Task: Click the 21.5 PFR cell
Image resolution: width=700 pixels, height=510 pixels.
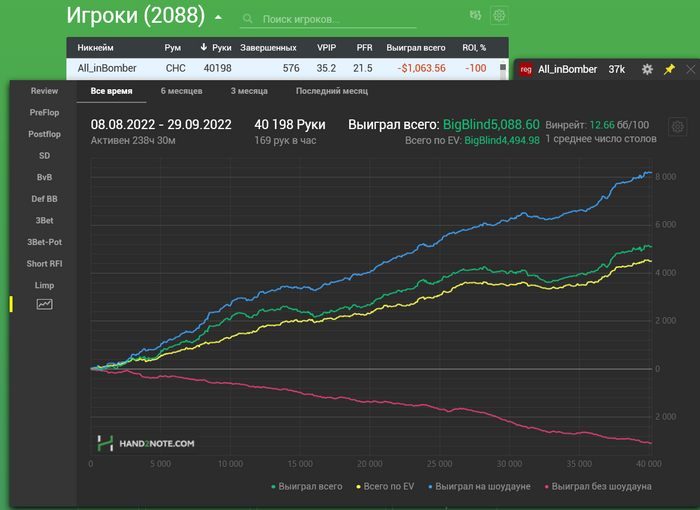Action: point(362,68)
